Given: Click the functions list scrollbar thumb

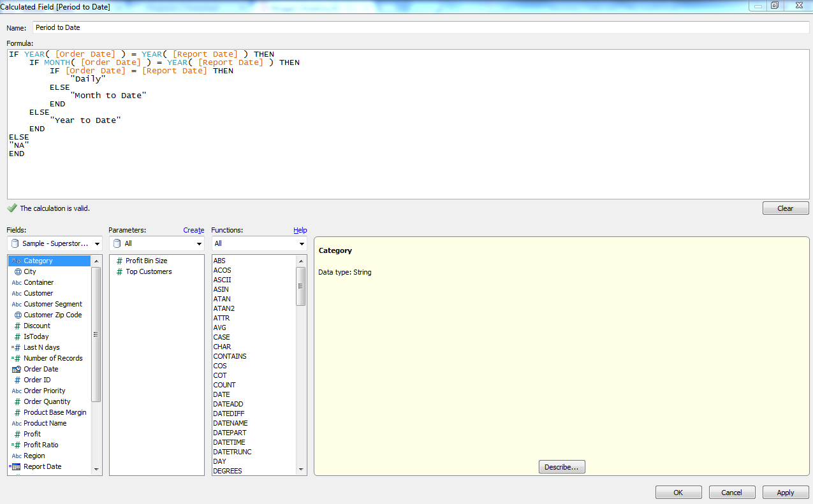Looking at the screenshot, I should coord(300,287).
